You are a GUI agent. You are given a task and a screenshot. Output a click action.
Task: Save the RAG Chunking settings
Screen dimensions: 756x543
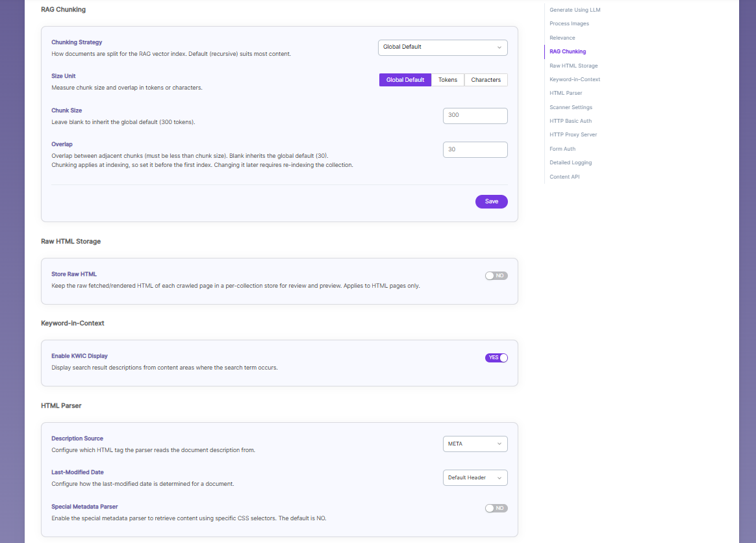[x=491, y=201]
